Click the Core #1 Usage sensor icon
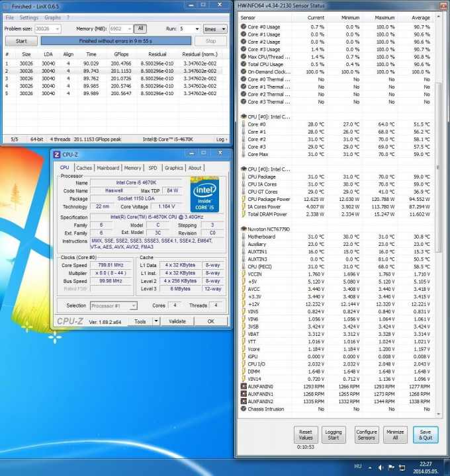Viewport: 450px width, 476px height. pyautogui.click(x=244, y=34)
